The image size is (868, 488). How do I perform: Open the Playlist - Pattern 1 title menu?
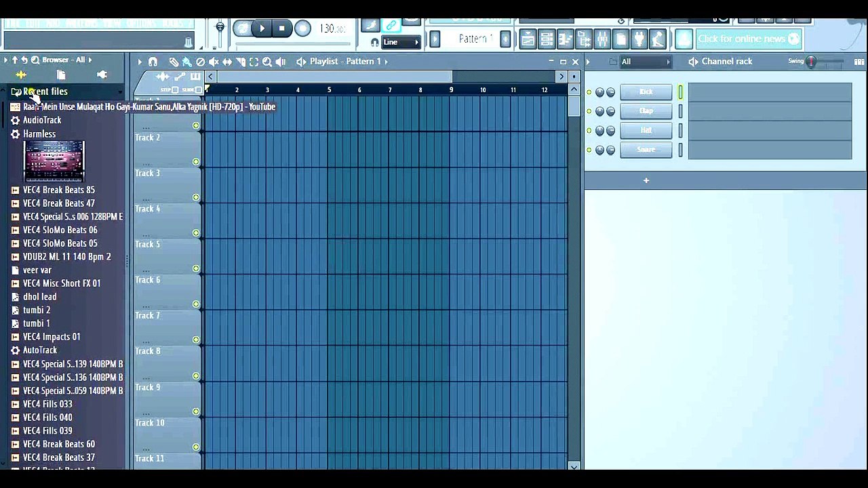pos(345,61)
